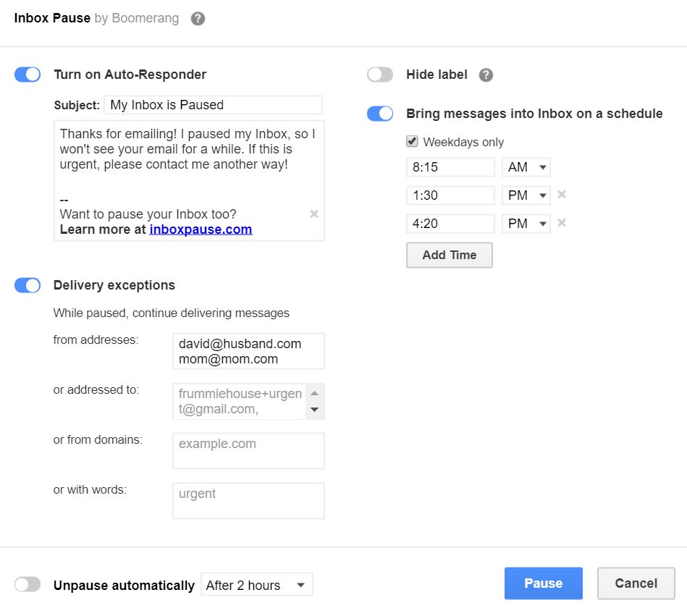Uncheck the Weekdays only checkbox
Viewport: 687px width, 616px height.
click(x=413, y=141)
